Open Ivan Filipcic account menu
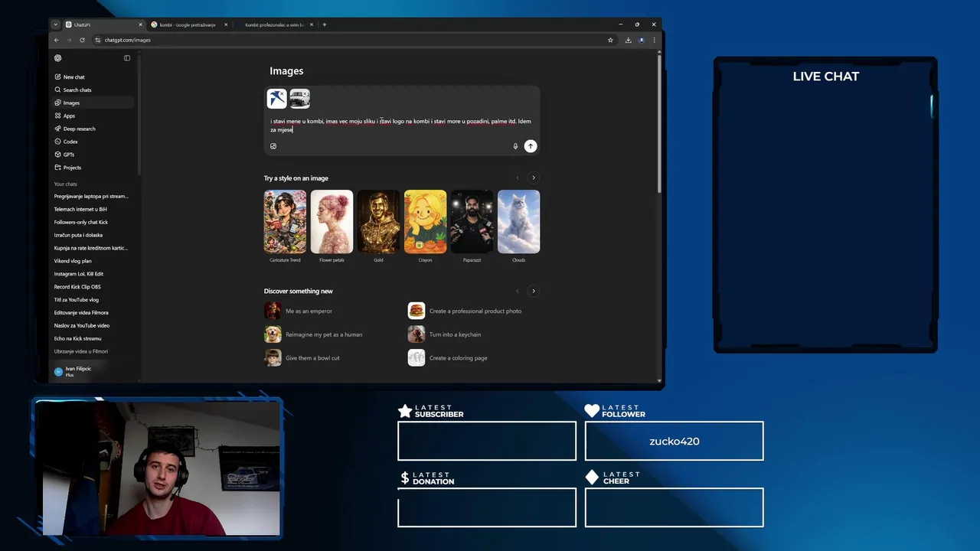The width and height of the screenshot is (980, 551). click(93, 371)
